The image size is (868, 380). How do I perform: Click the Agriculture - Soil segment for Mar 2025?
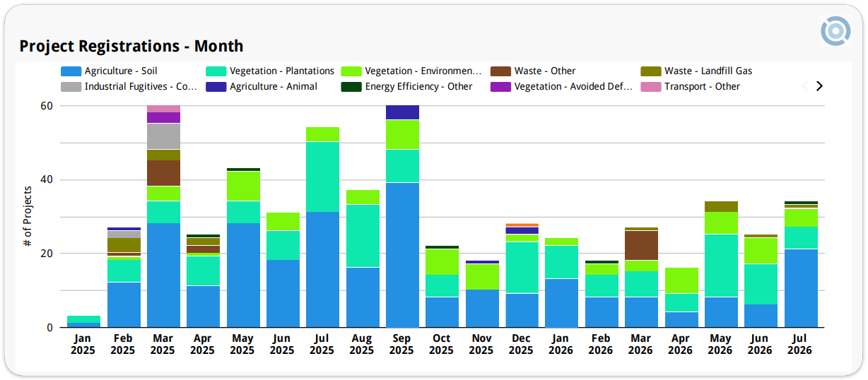[x=163, y=275]
